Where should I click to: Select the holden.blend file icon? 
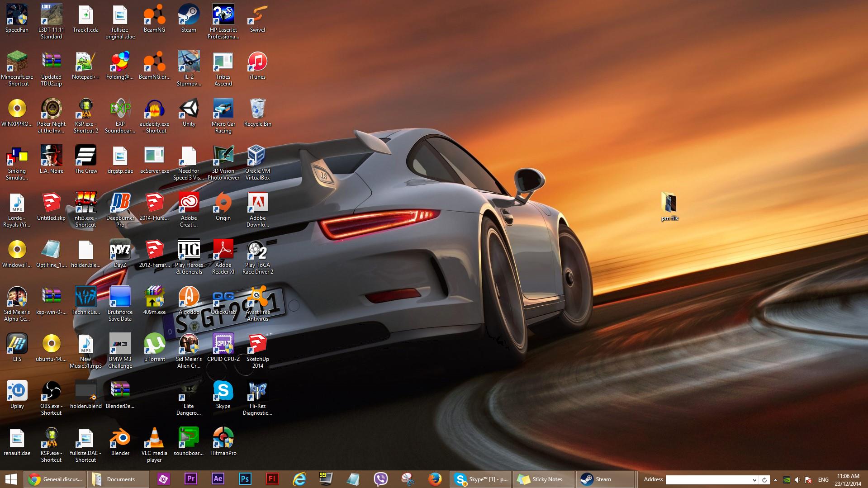[85, 395]
